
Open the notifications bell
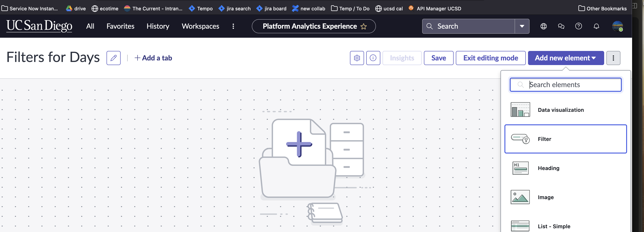[596, 26]
